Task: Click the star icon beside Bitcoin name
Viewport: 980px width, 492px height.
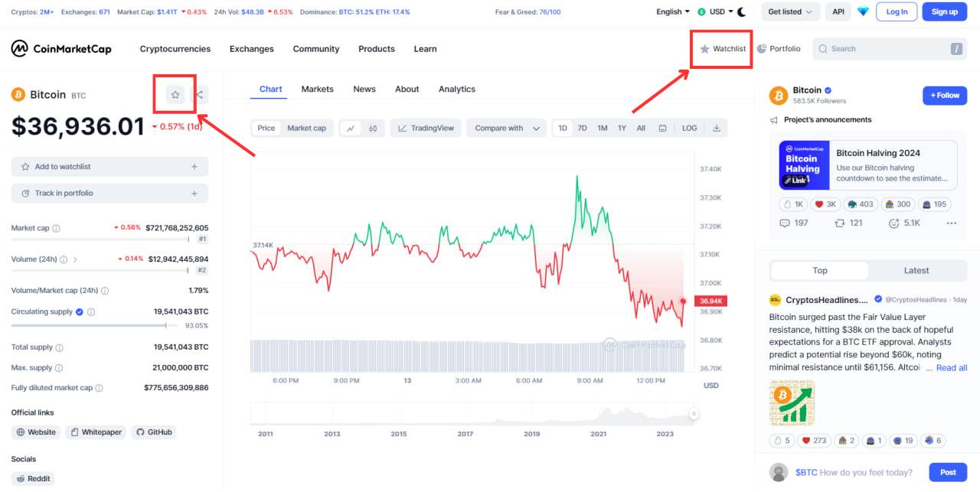Action: point(175,95)
